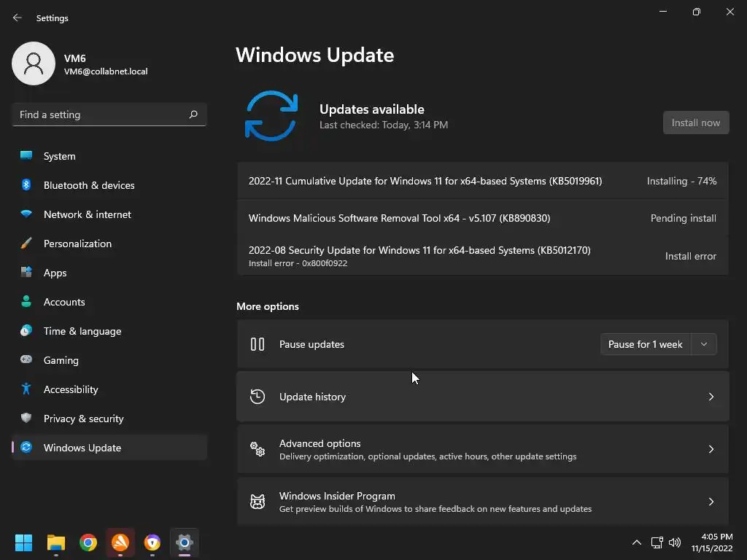747x560 pixels.
Task: Open the Windows Start menu
Action: pos(23,542)
